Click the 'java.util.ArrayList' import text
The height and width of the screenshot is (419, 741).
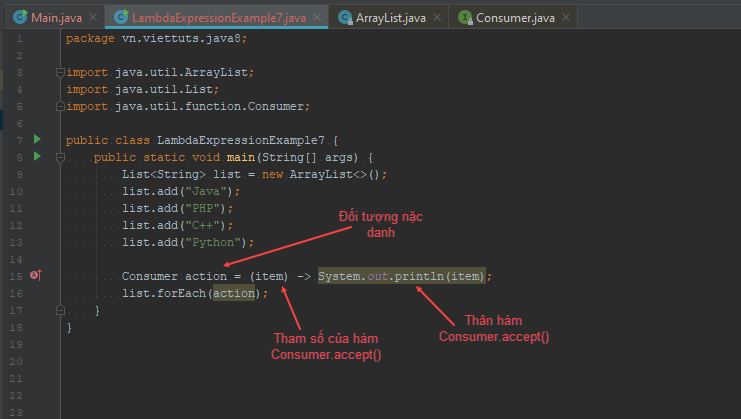[181, 72]
